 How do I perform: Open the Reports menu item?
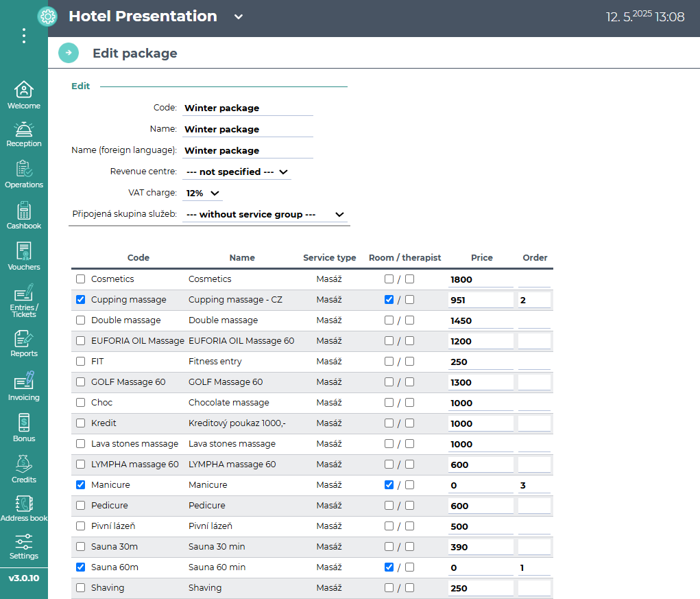[x=23, y=342]
